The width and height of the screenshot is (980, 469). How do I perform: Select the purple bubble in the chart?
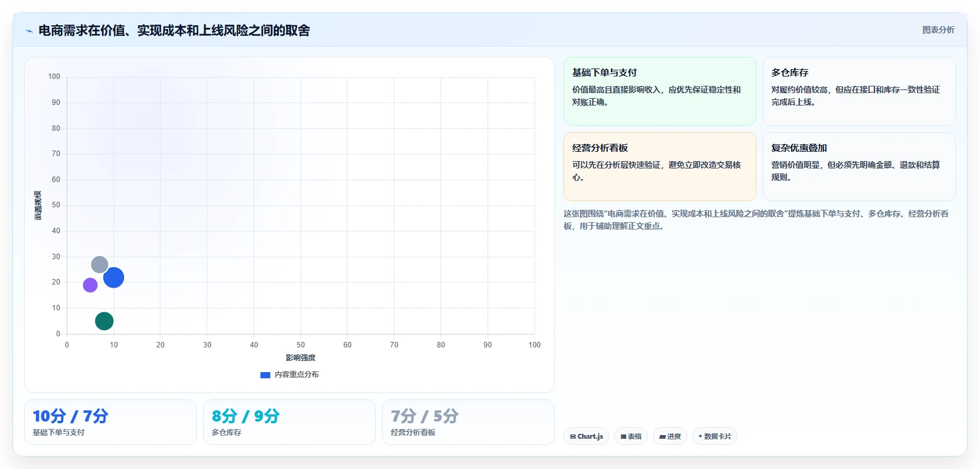pyautogui.click(x=90, y=285)
